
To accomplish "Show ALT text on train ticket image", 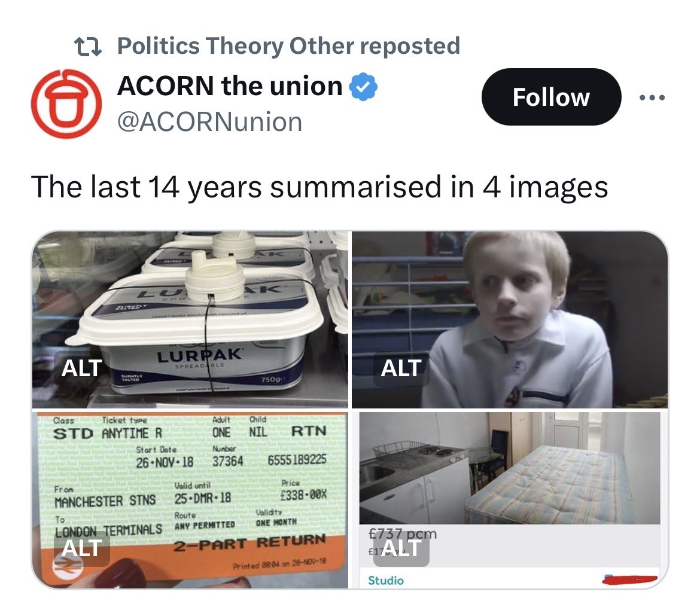I will (82, 549).
